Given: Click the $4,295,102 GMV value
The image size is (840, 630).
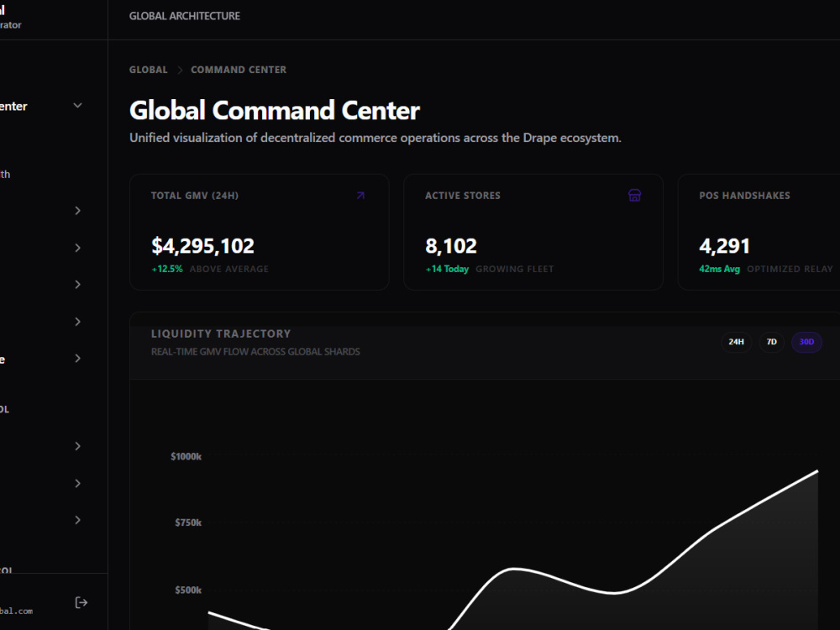Looking at the screenshot, I should [x=202, y=246].
